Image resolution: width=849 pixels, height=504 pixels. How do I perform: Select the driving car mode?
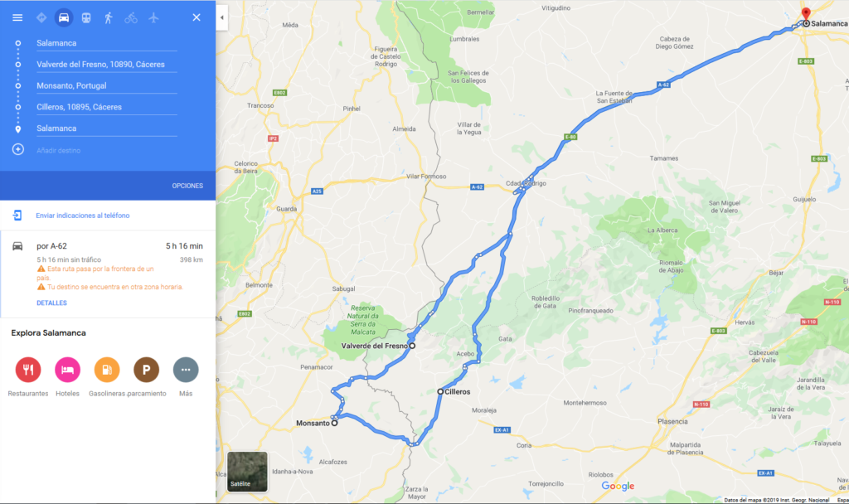tap(63, 18)
